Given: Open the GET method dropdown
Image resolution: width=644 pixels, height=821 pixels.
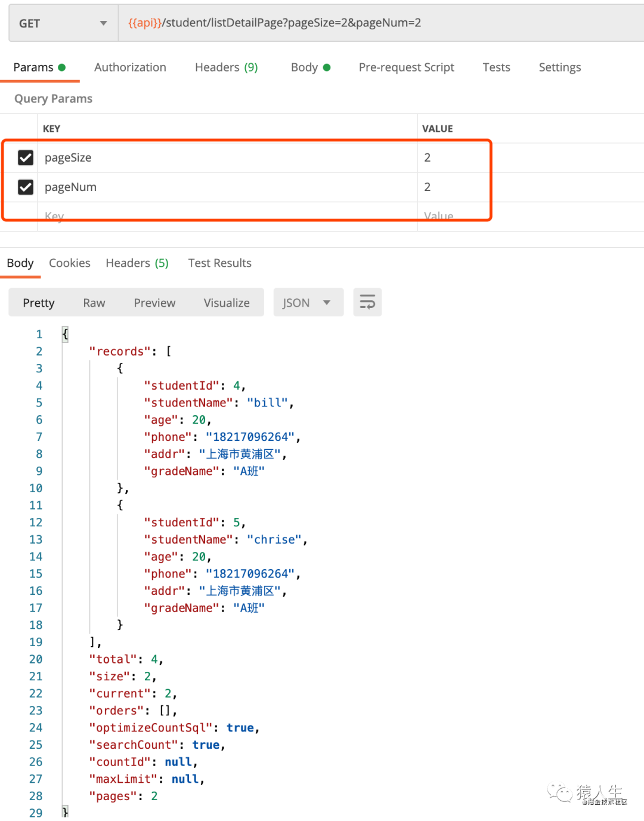Looking at the screenshot, I should tap(63, 23).
